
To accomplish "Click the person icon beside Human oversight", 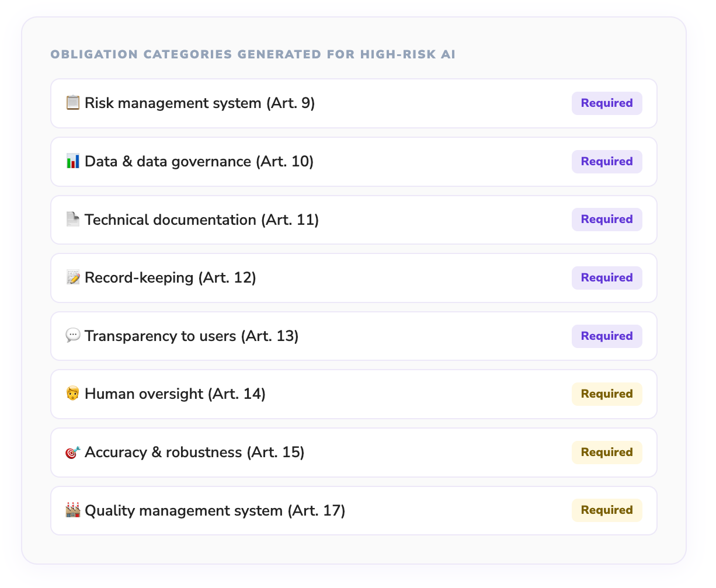I will (x=72, y=394).
